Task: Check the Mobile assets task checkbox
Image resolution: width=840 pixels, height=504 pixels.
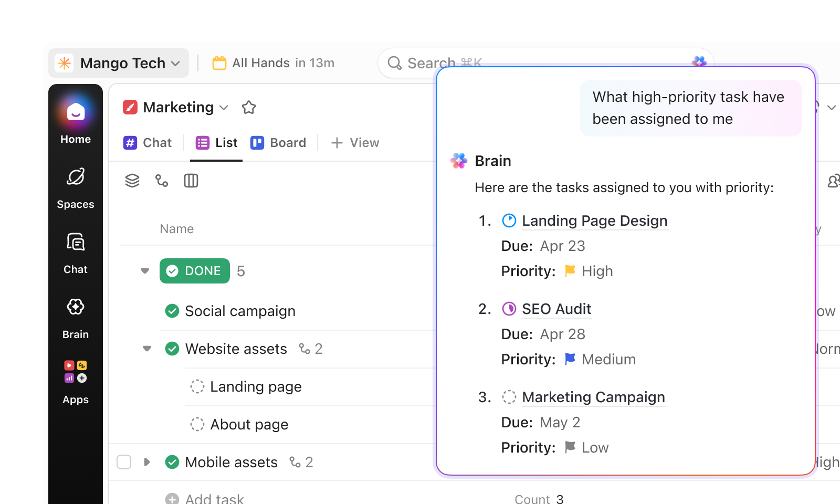Action: [x=124, y=462]
